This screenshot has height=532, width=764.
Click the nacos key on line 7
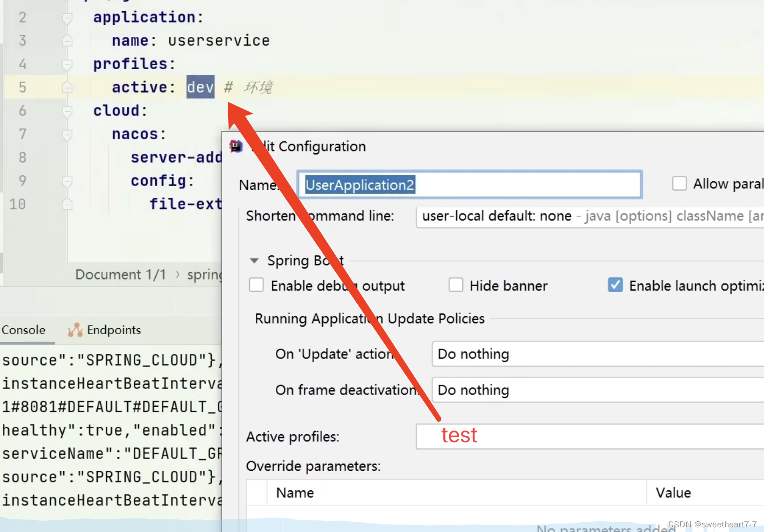135,134
